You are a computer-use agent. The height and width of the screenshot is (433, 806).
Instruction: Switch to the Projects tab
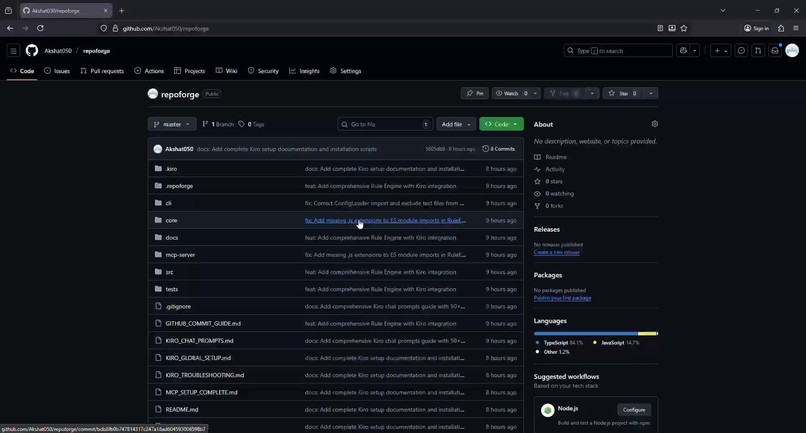coord(189,71)
